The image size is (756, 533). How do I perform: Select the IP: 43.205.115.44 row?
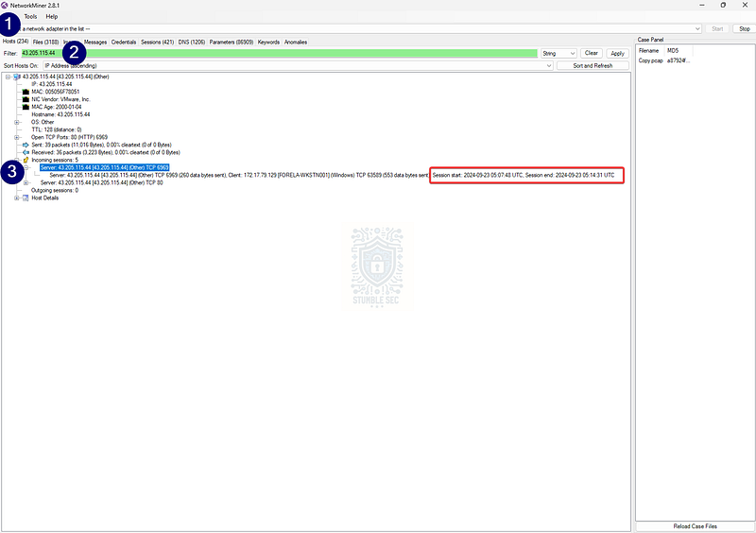coord(52,84)
